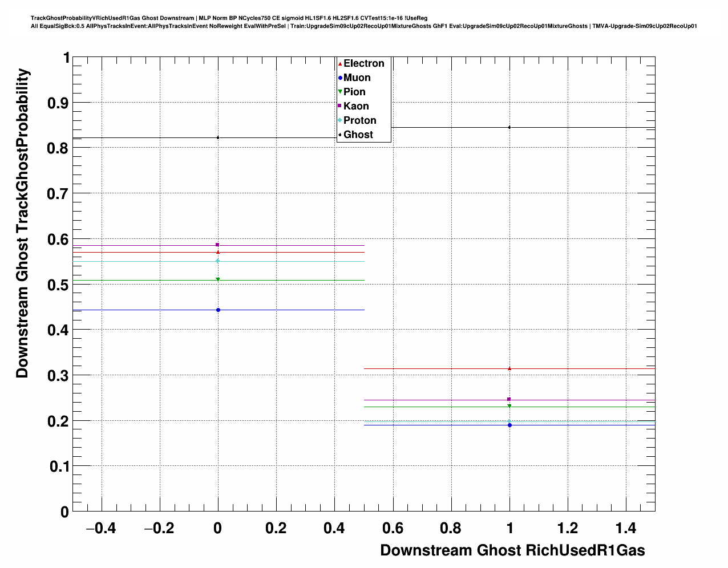Select the Pion data point at x=1
This screenshot has height=568, width=728.
[509, 406]
